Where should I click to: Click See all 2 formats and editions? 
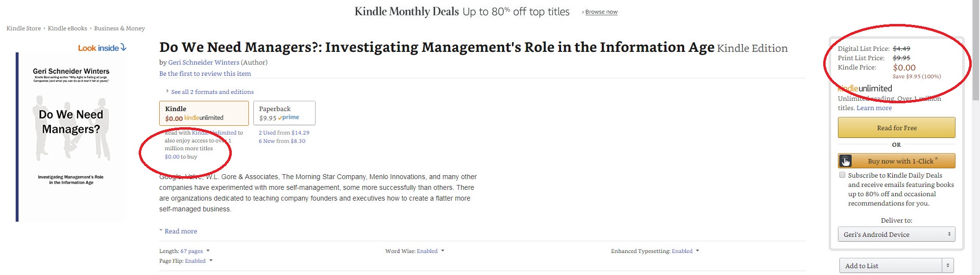[212, 92]
